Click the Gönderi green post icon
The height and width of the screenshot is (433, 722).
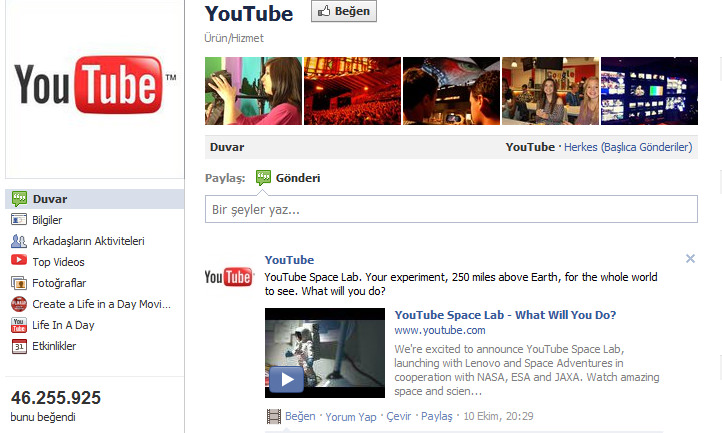click(264, 178)
